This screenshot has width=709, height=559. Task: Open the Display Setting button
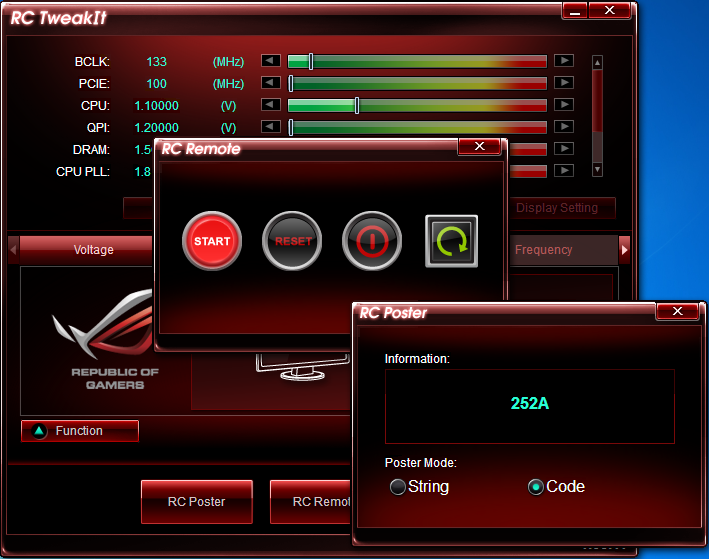coord(562,208)
